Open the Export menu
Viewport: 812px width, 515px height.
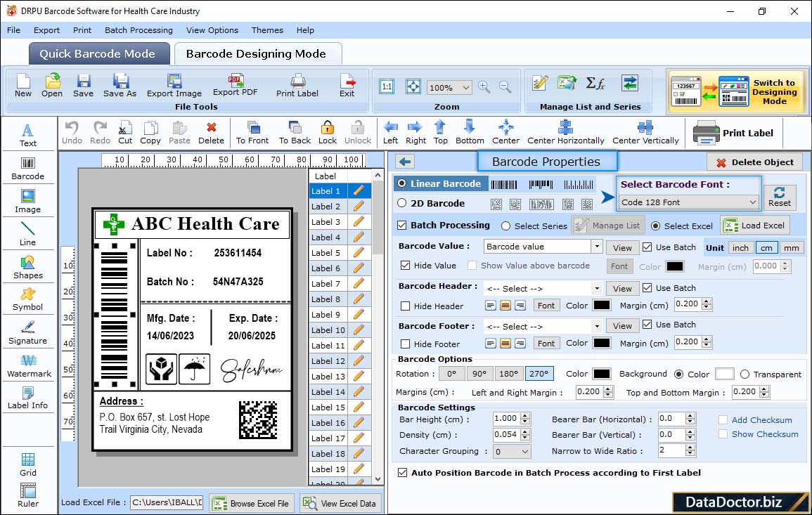[x=46, y=30]
